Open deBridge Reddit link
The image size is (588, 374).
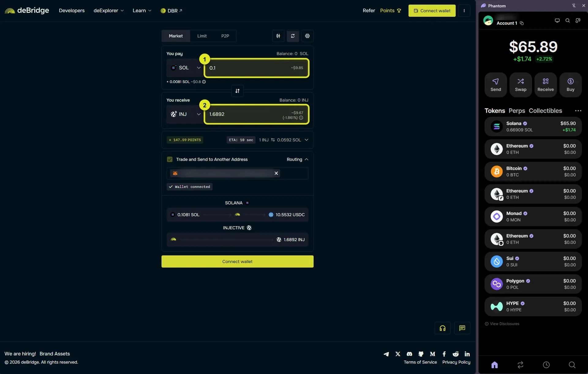pos(456,354)
